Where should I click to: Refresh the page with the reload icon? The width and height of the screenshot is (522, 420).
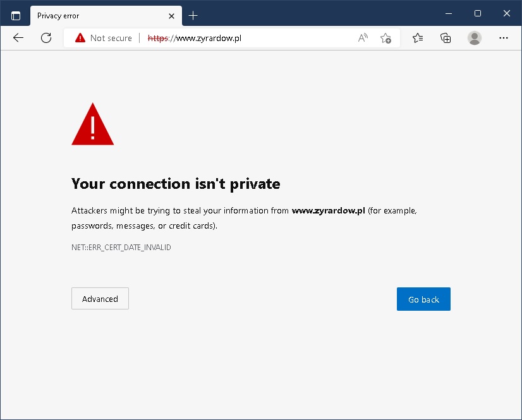tap(46, 38)
